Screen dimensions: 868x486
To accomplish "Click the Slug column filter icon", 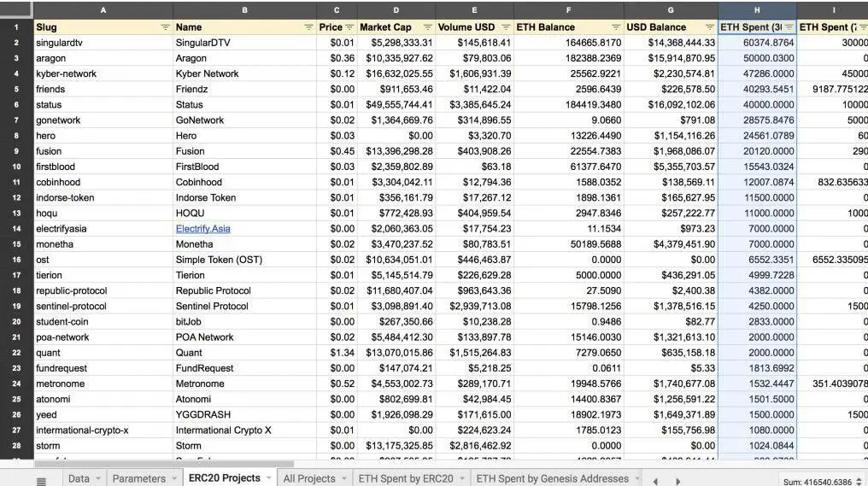I will (165, 27).
